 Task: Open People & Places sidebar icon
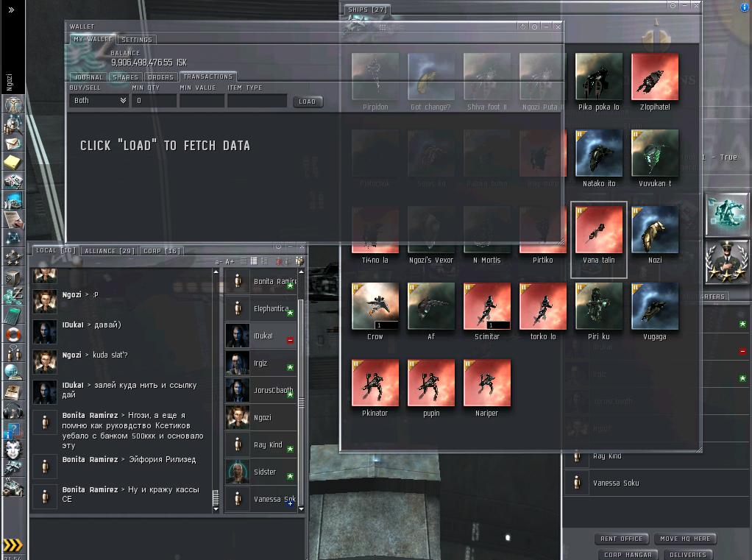coord(13,124)
